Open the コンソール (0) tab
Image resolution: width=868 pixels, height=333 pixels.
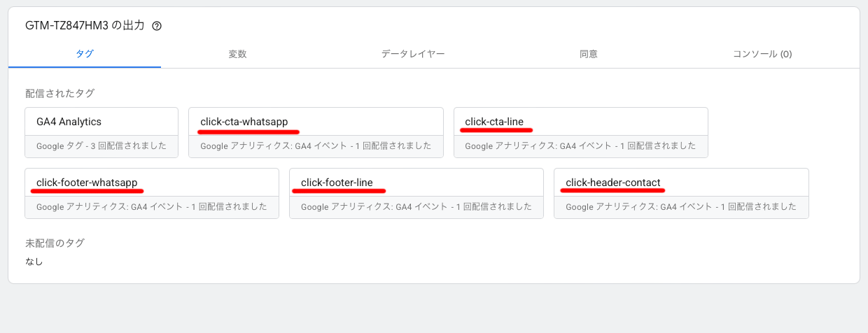point(762,54)
